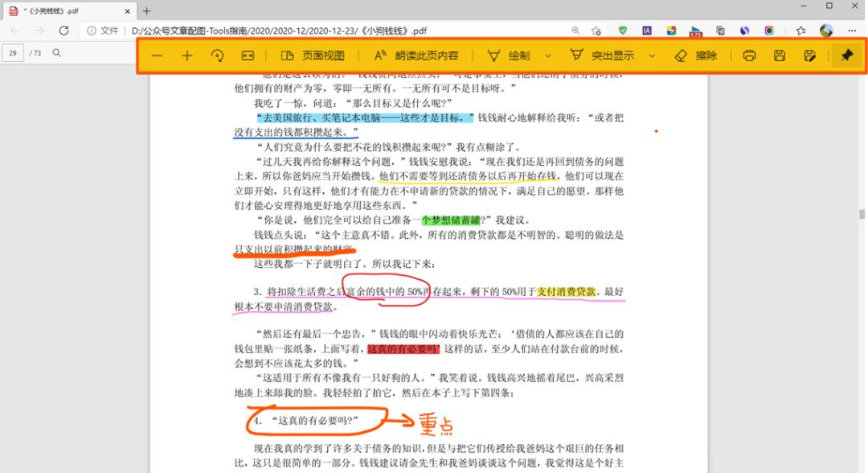The width and height of the screenshot is (868, 473).
Task: Open the IA extension icon
Action: click(x=646, y=31)
